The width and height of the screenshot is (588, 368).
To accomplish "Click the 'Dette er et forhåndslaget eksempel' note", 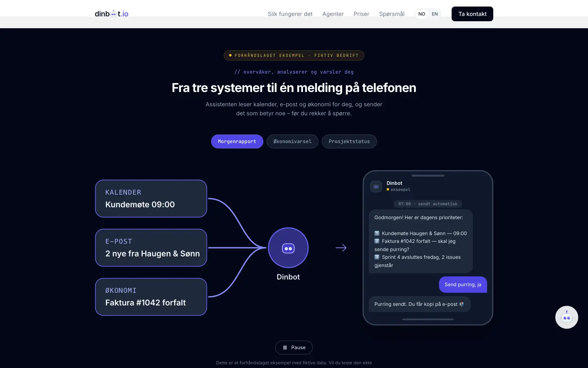I will pyautogui.click(x=294, y=363).
